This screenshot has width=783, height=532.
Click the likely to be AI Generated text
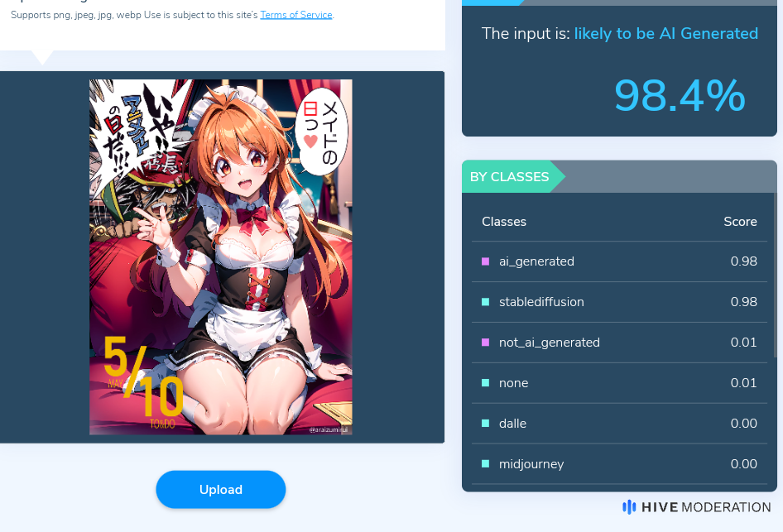click(666, 33)
